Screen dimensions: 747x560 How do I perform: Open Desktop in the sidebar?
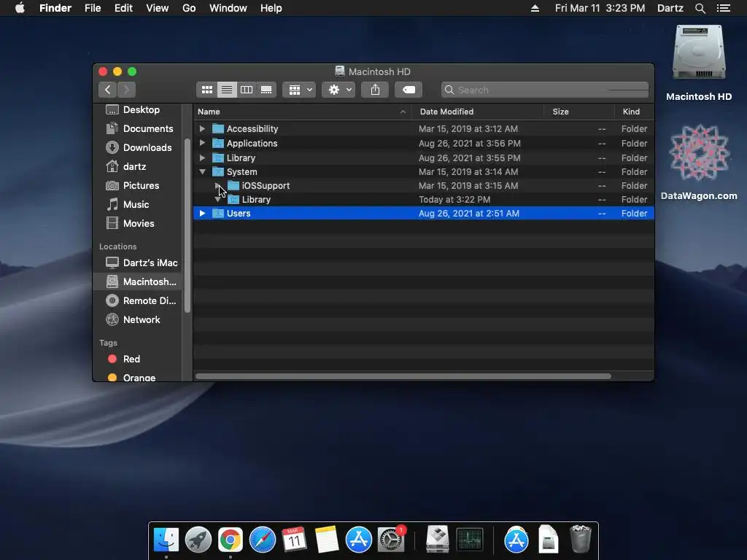click(x=138, y=109)
